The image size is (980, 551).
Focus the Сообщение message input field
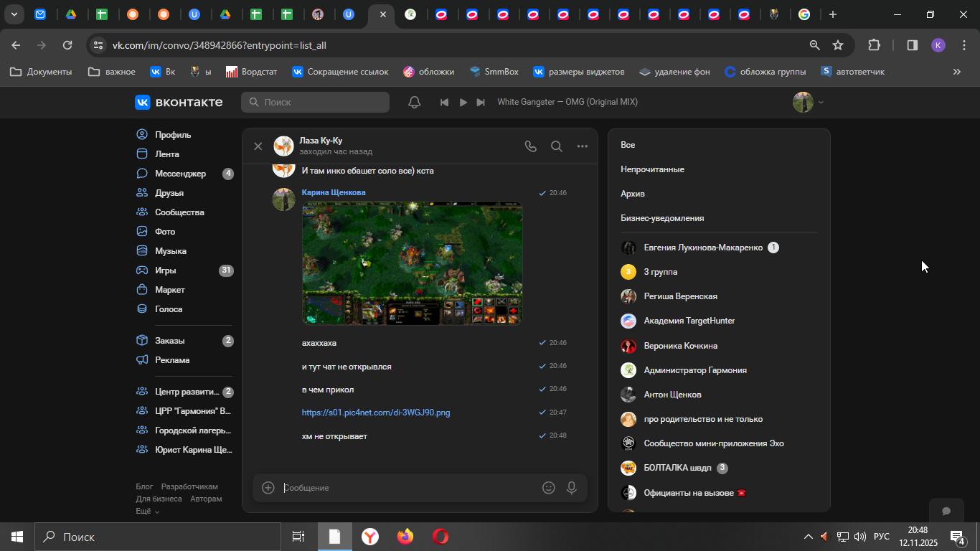pos(409,488)
